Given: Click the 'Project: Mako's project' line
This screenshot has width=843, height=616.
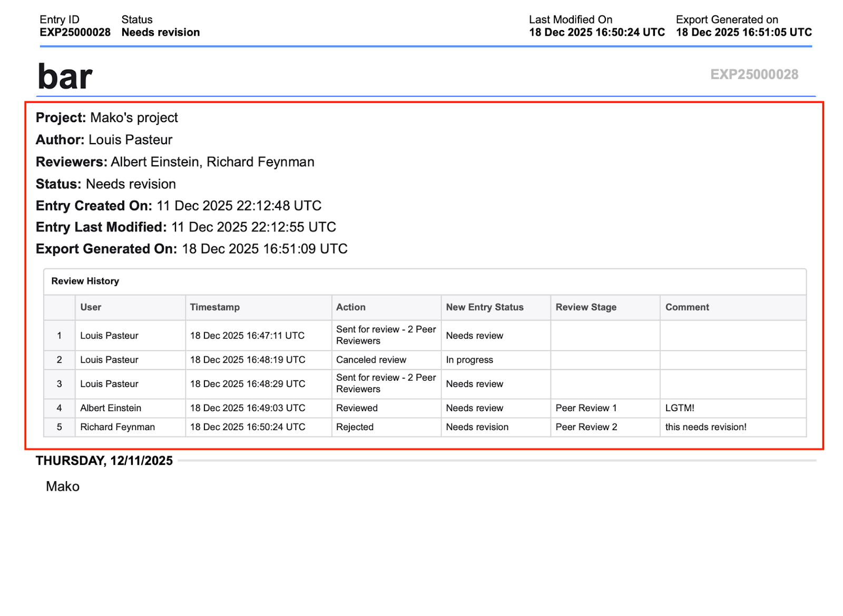Looking at the screenshot, I should click(x=106, y=118).
